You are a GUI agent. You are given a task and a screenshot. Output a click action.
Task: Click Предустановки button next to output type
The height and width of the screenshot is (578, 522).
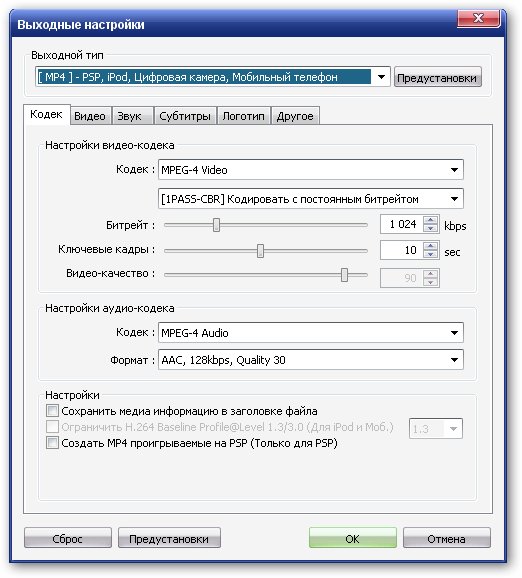437,77
